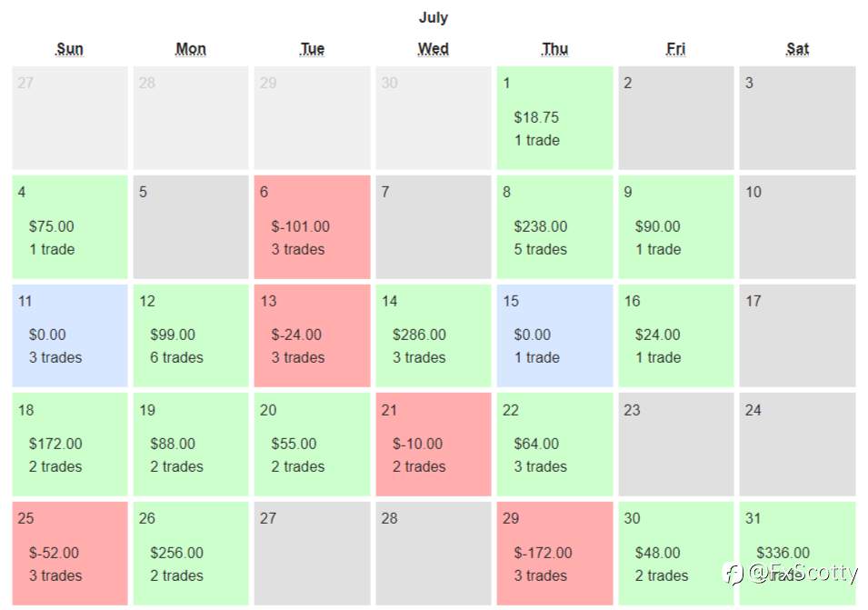The height and width of the screenshot is (610, 868).
Task: Click the watermark logo icon near FxScotty
Action: (734, 574)
